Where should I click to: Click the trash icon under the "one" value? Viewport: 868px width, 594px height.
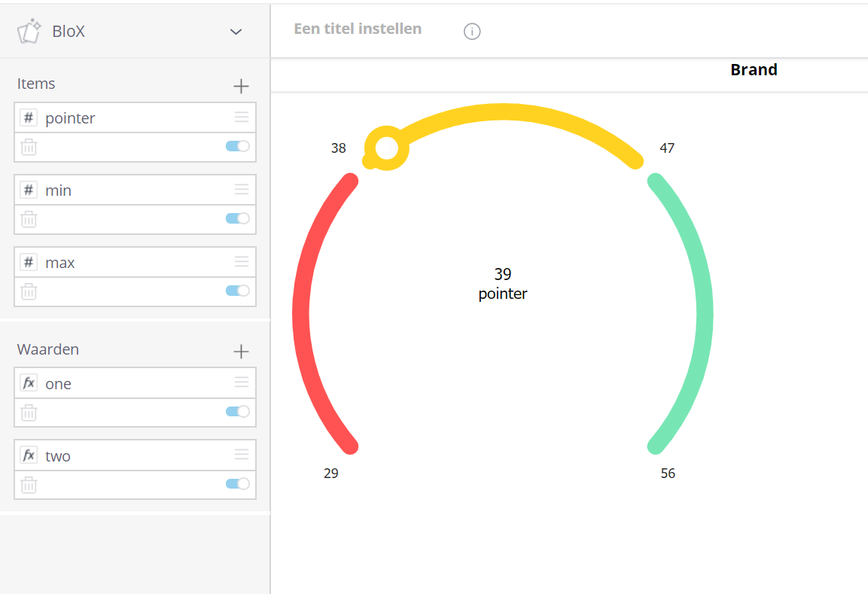click(29, 412)
